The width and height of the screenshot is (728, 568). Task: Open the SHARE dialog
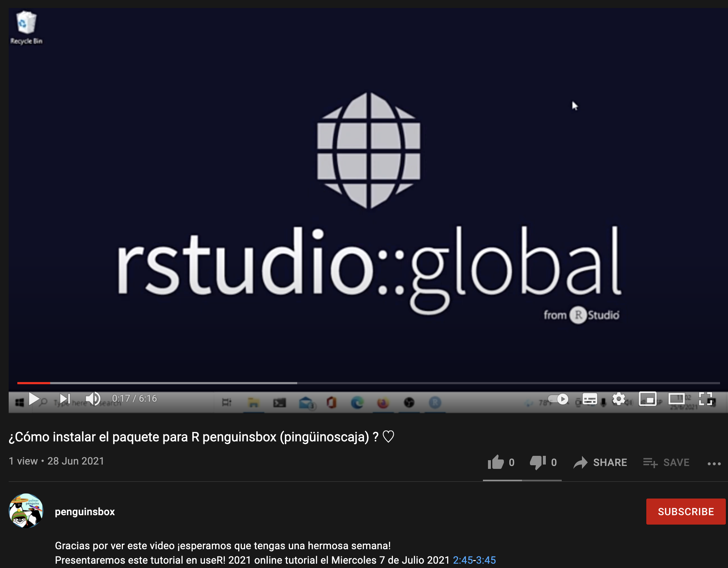[600, 462]
